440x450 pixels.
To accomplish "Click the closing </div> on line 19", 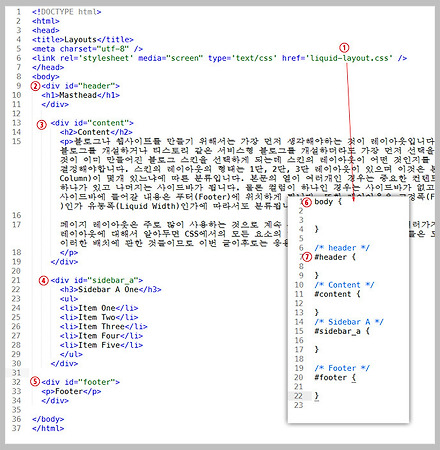I will pyautogui.click(x=64, y=262).
